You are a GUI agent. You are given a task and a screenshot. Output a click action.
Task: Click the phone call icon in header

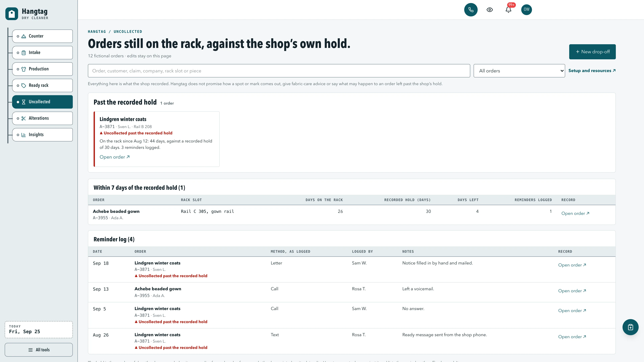[x=471, y=10]
